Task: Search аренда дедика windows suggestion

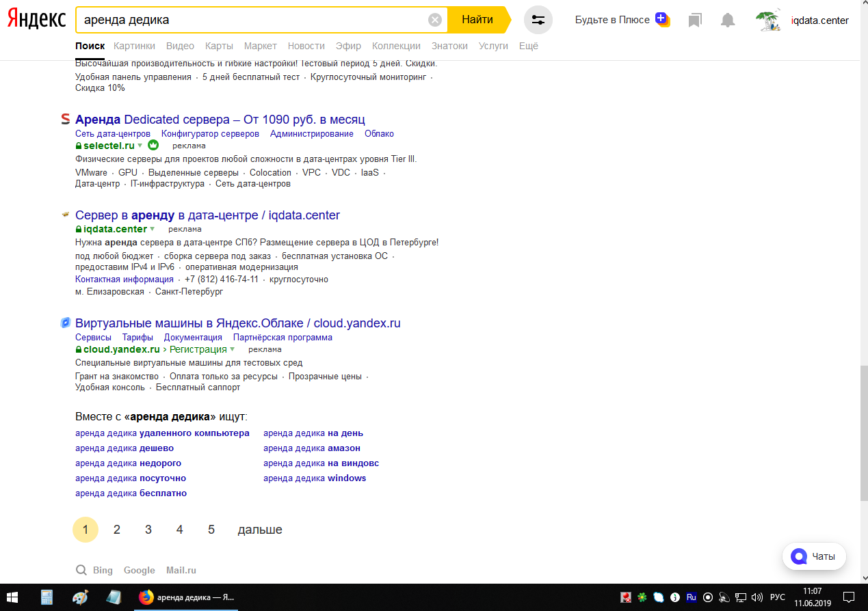Action: click(315, 478)
